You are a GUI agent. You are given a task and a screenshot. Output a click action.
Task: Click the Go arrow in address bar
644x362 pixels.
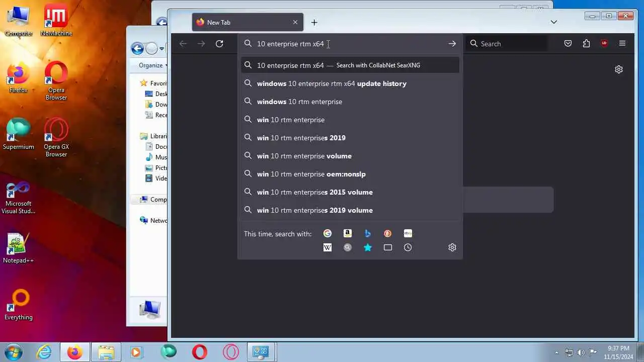(x=452, y=44)
